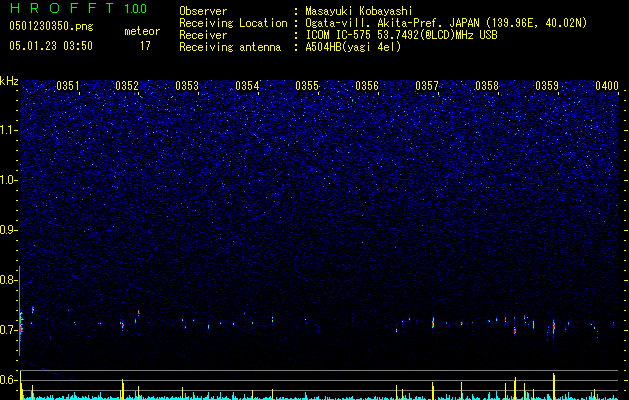629x400 pixels.
Task: Click the HROFFT 1.0.0 title text
Action: click(78, 8)
